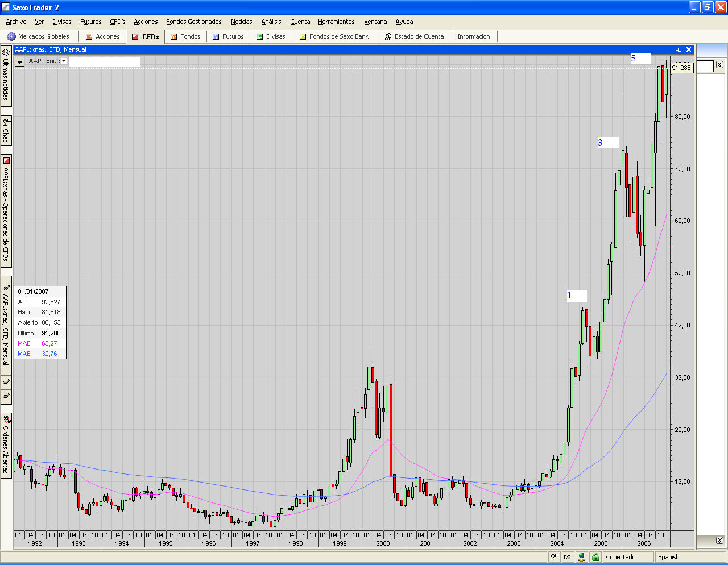728x565 pixels.
Task: Open the Ver menu
Action: (39, 22)
